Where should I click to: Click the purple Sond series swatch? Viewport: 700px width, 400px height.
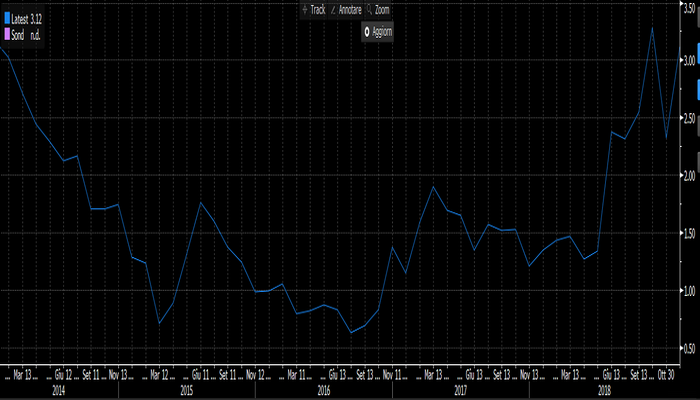click(7, 34)
